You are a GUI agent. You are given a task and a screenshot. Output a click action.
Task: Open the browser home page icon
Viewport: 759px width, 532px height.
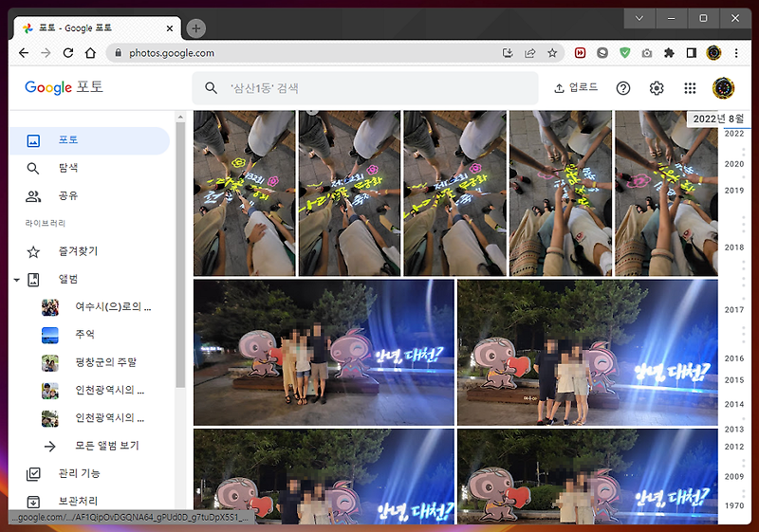point(90,53)
